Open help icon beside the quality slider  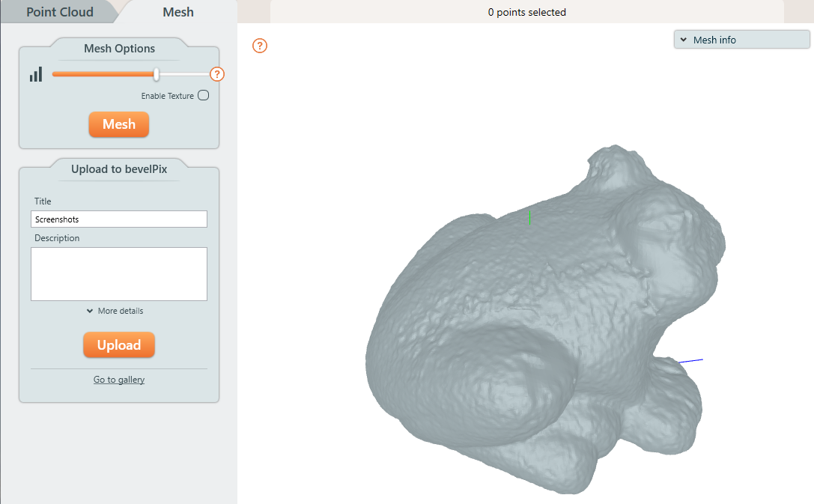[217, 74]
